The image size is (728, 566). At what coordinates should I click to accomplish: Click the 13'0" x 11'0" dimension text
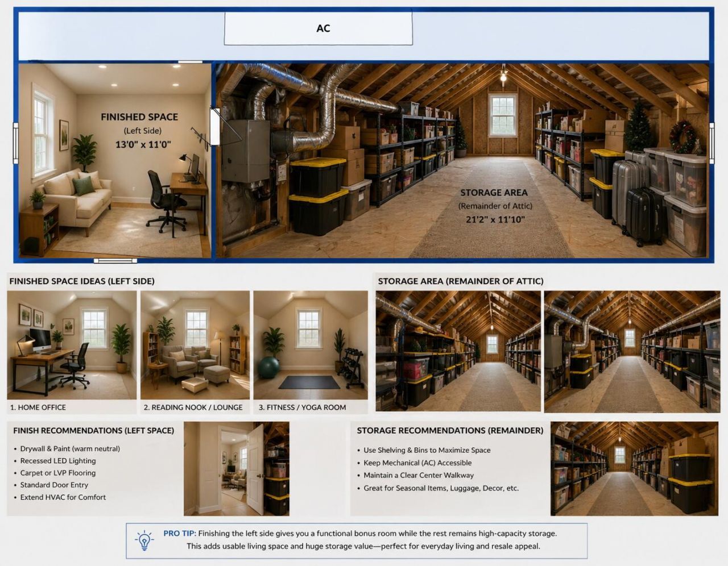[x=143, y=144]
